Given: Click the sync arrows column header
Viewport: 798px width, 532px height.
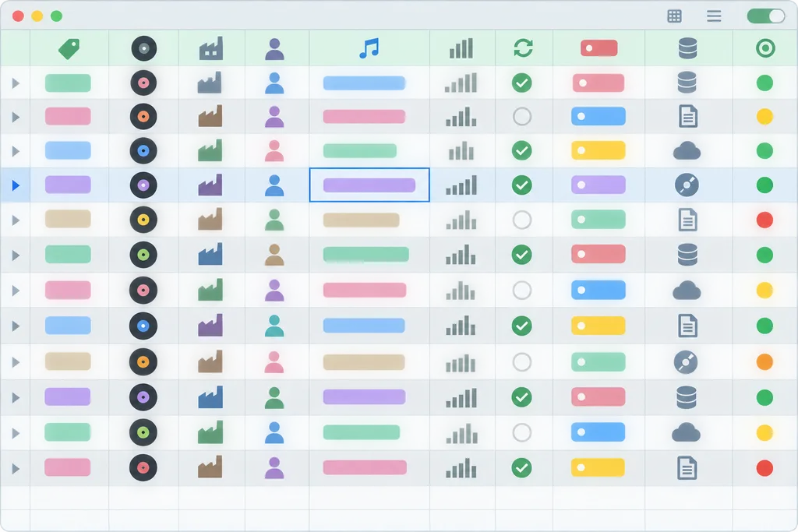Looking at the screenshot, I should coord(523,48).
